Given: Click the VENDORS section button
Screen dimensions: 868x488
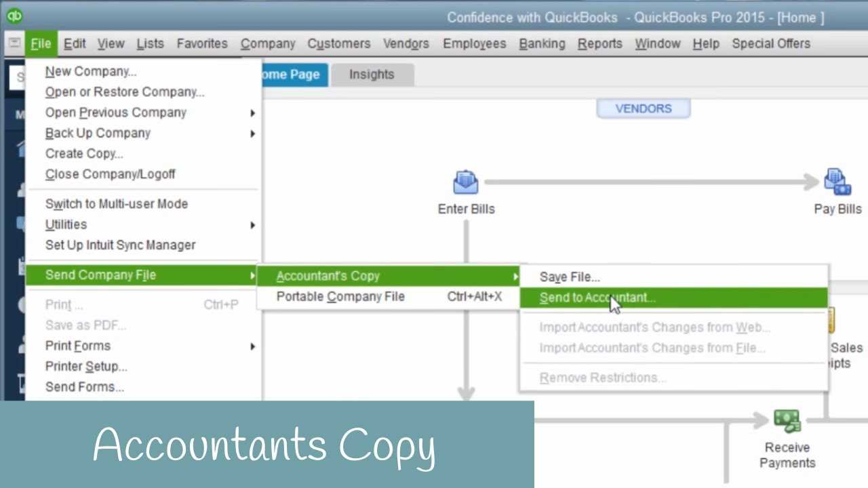Looking at the screenshot, I should 644,108.
